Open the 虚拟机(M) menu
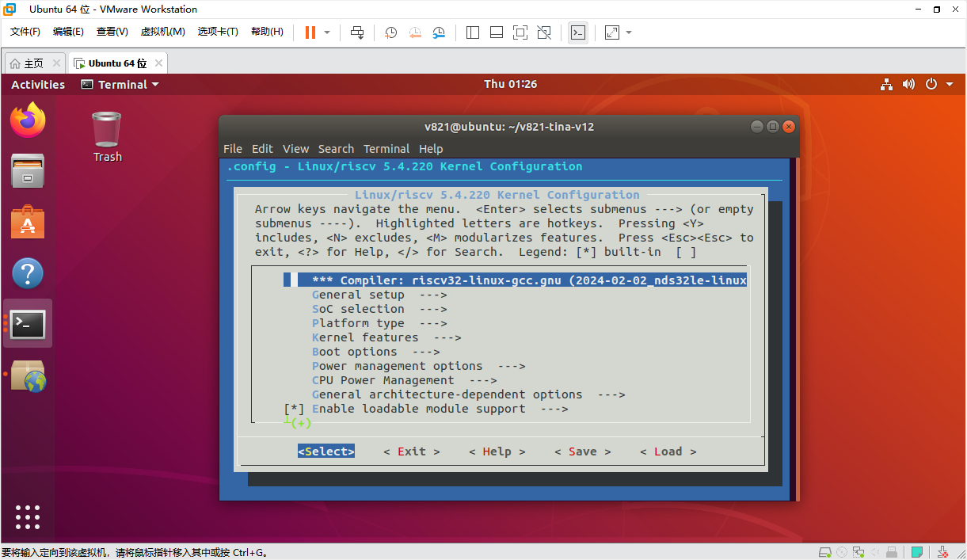The width and height of the screenshot is (967, 560). (162, 32)
